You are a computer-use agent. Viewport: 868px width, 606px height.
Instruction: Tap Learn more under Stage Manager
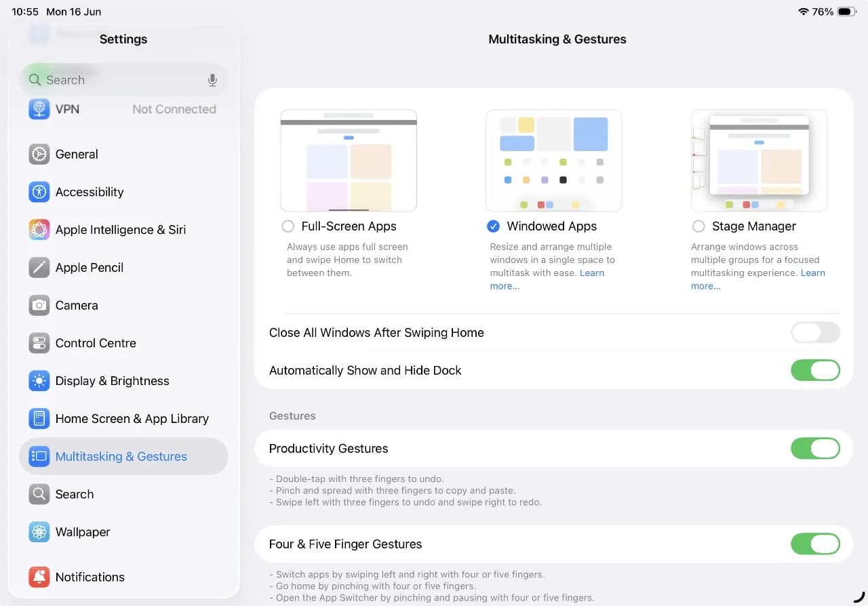click(758, 279)
